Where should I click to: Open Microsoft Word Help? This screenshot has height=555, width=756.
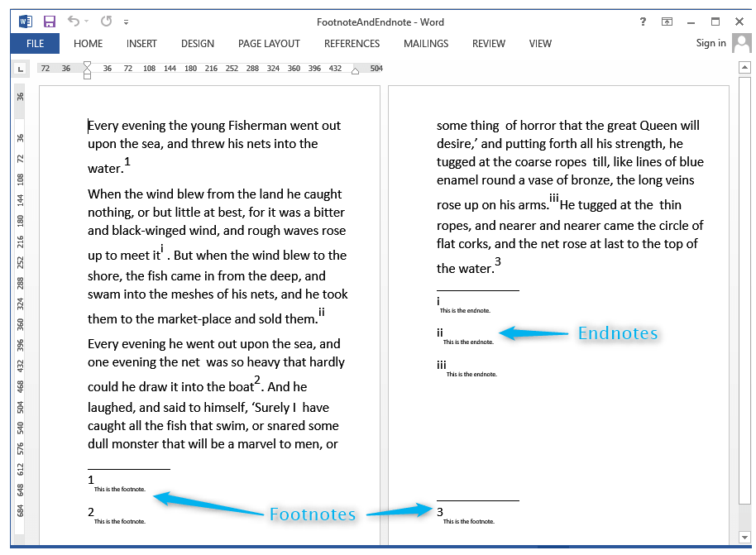click(643, 22)
